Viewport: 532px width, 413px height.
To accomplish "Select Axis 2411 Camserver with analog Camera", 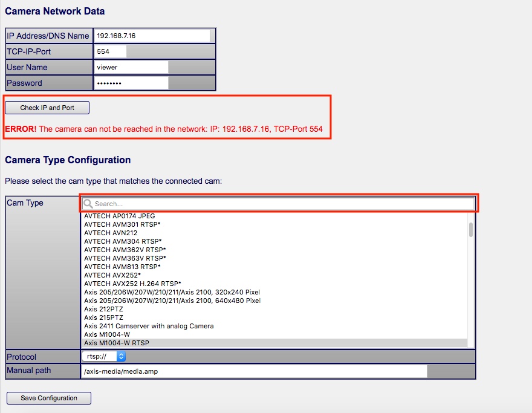I will coord(149,326).
